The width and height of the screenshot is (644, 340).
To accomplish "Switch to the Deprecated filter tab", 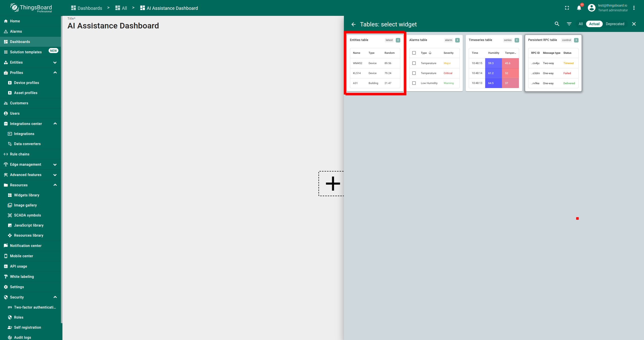I will (615, 24).
